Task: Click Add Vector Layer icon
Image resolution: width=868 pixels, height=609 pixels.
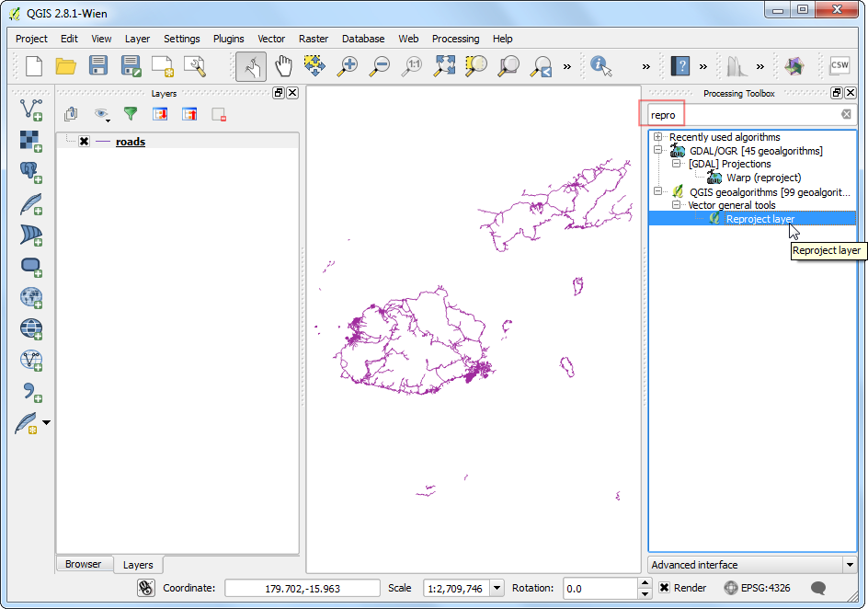Action: coord(31,109)
